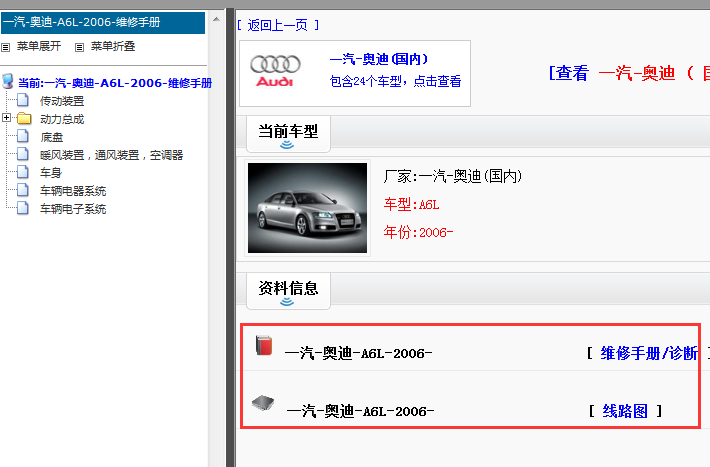
Task: Click the page icon next to 暖风装置
Action: 23,154
